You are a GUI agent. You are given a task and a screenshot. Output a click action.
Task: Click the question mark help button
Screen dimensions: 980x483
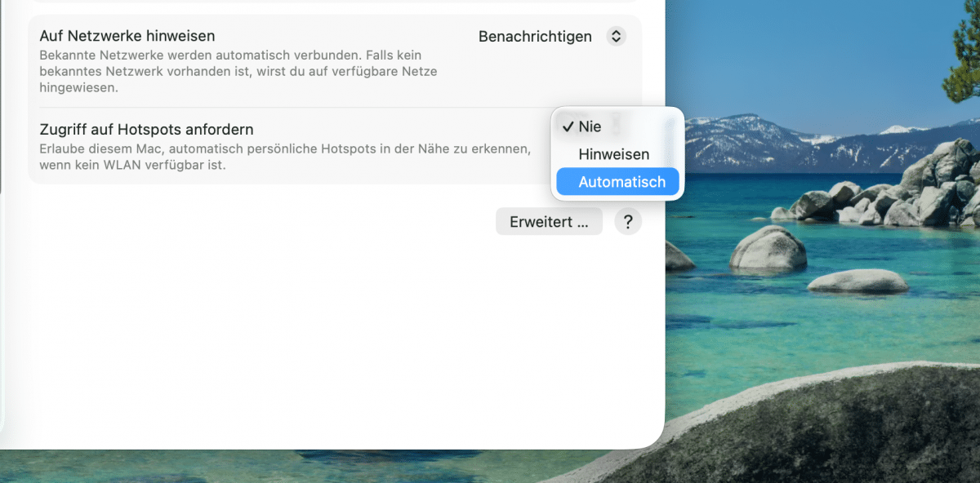[x=628, y=222]
